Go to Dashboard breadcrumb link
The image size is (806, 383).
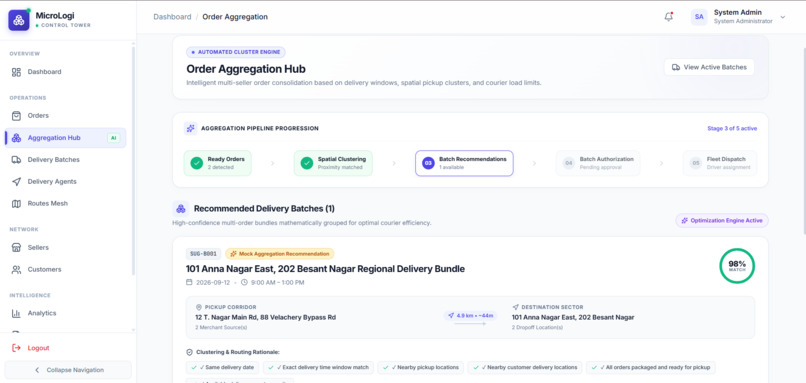(172, 17)
